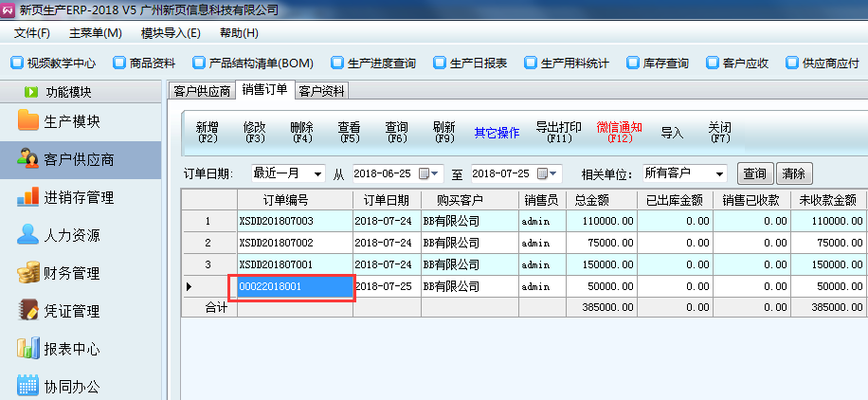868x400 pixels.
Task: Click the 清除 button
Action: point(793,174)
